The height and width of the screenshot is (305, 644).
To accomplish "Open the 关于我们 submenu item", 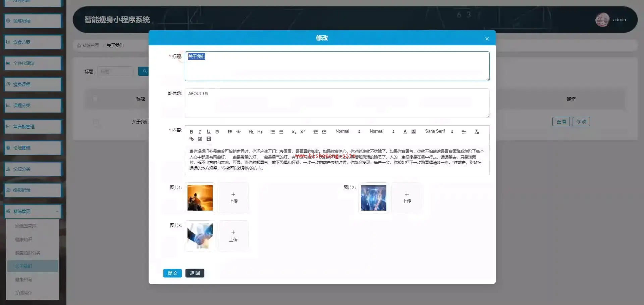I will click(x=33, y=266).
